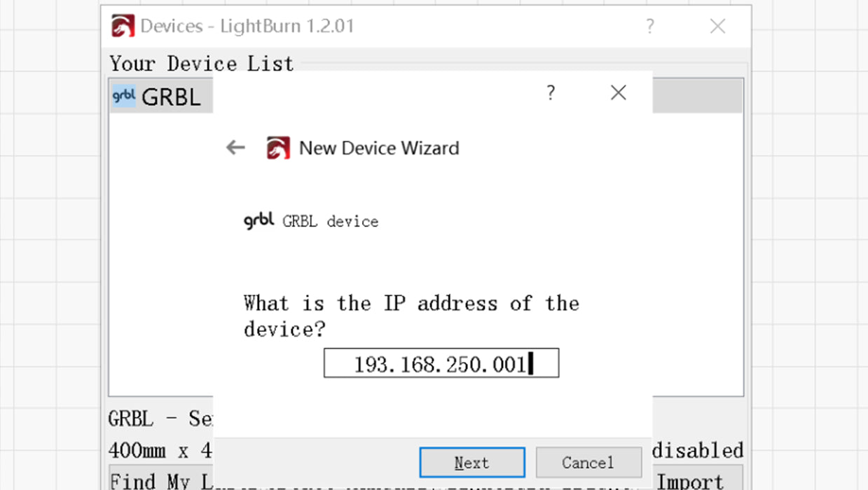The image size is (868, 490).
Task: Open help from the wizard question mark
Action: [x=551, y=92]
